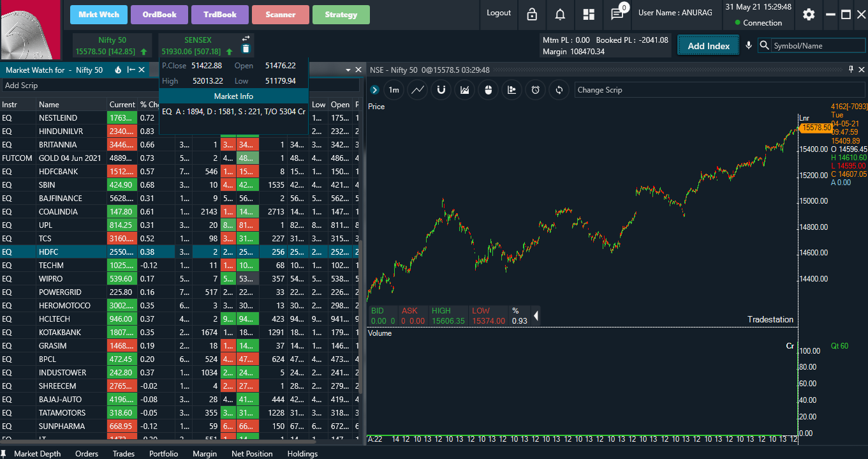
Task: Open the layout grid icon
Action: (589, 14)
